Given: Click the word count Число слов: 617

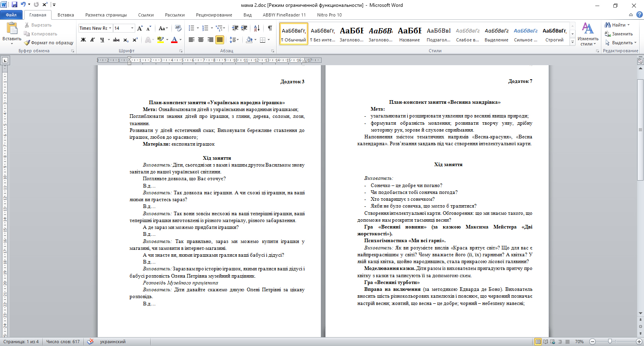Looking at the screenshot, I should point(63,342).
